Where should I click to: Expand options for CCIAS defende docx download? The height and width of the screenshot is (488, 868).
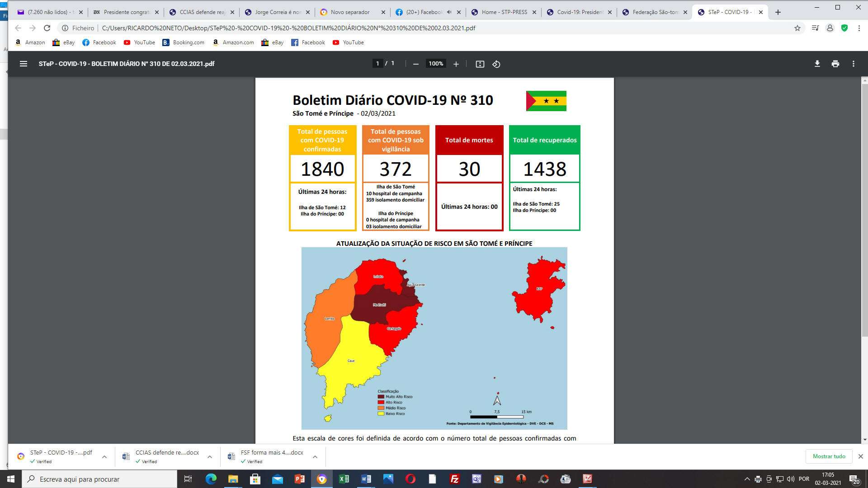coord(210,457)
